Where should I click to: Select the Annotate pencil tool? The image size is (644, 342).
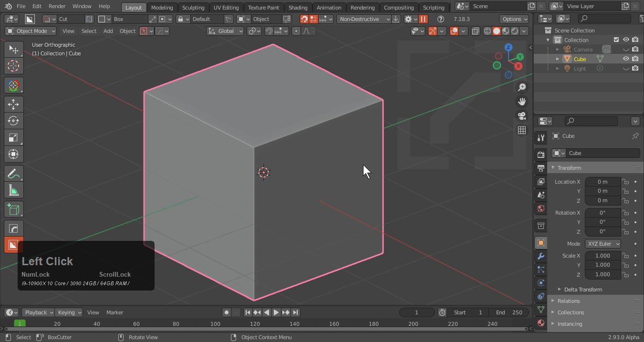pos(13,174)
